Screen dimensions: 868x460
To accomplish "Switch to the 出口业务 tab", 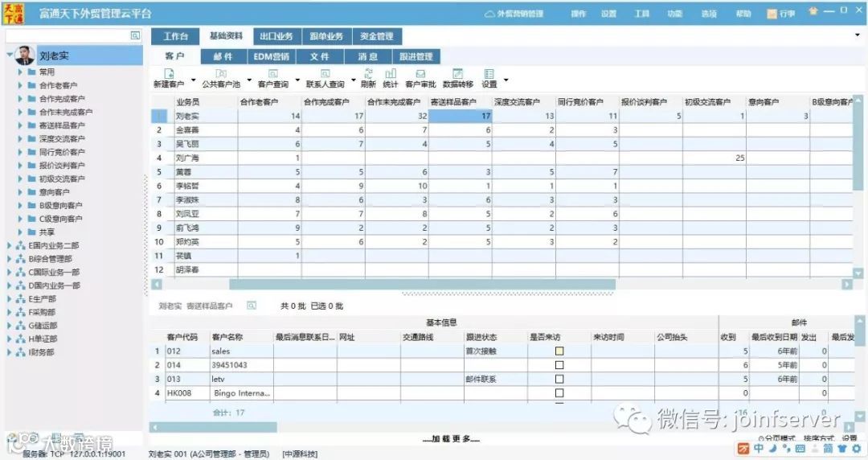I will click(x=276, y=36).
